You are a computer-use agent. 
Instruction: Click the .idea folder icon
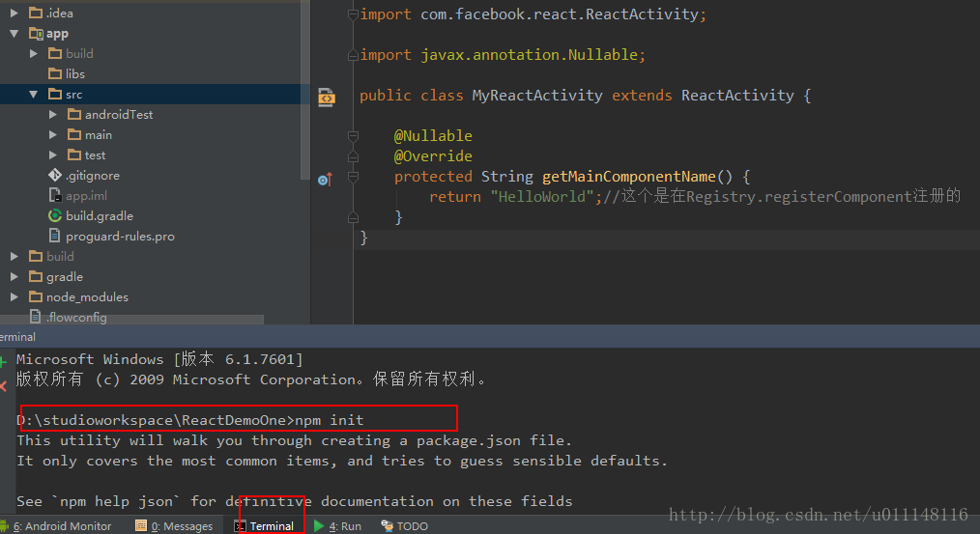click(36, 13)
